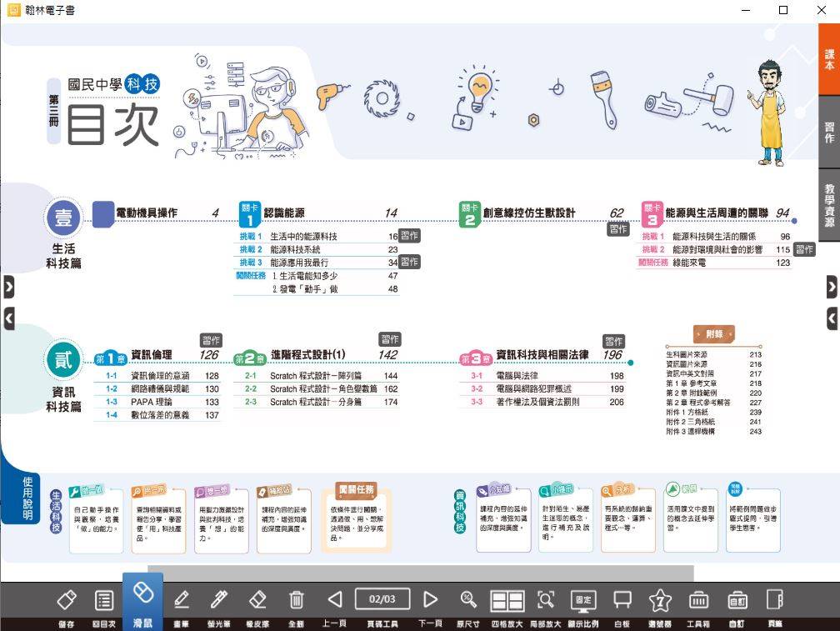Image resolution: width=840 pixels, height=631 pixels.
Task: Activate the 局部放大 partial zoom tool
Action: click(545, 599)
